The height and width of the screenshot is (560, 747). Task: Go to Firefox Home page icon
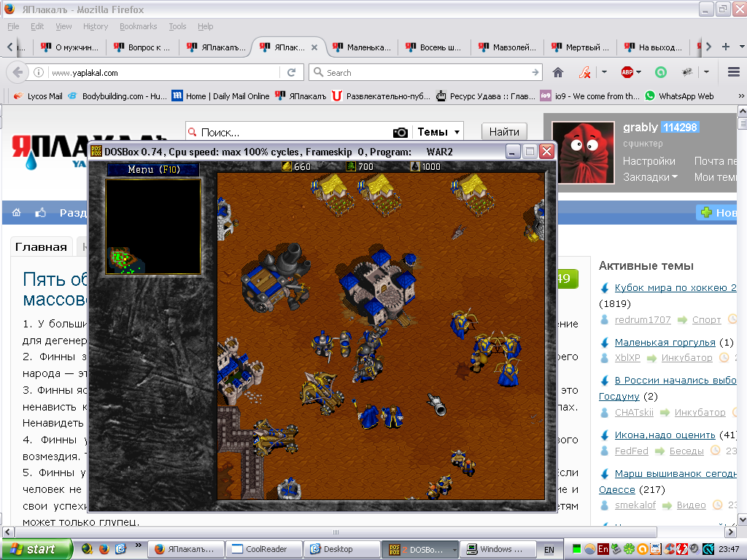(558, 72)
